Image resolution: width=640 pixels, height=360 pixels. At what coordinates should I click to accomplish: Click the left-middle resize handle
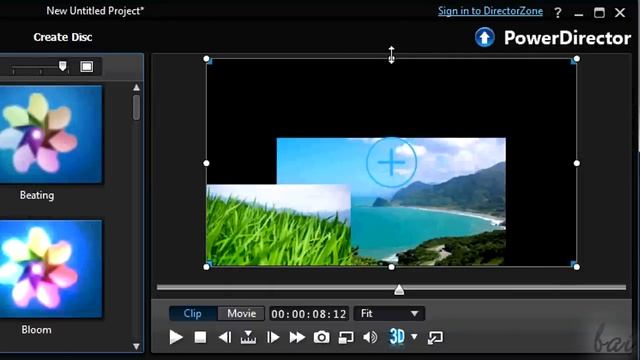pos(207,163)
